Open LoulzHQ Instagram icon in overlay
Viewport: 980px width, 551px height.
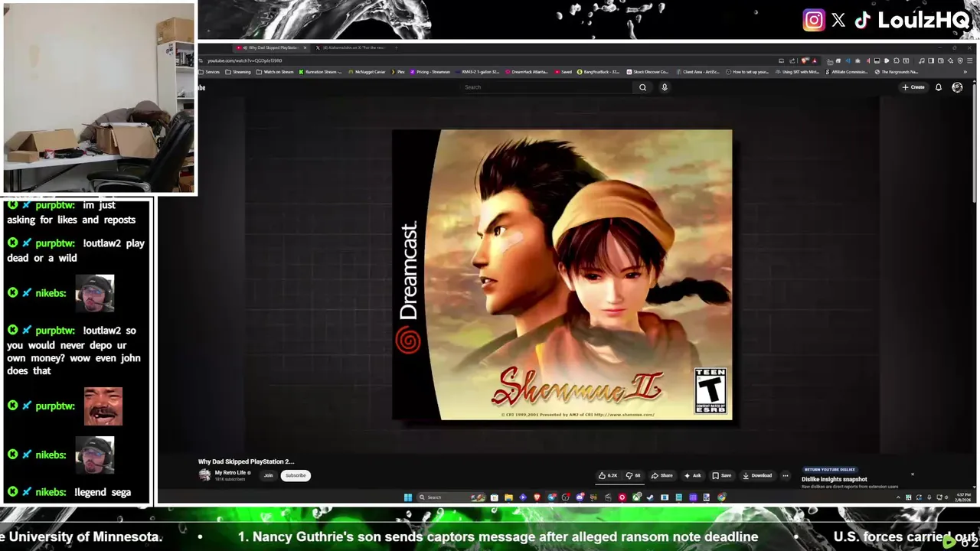coord(814,21)
